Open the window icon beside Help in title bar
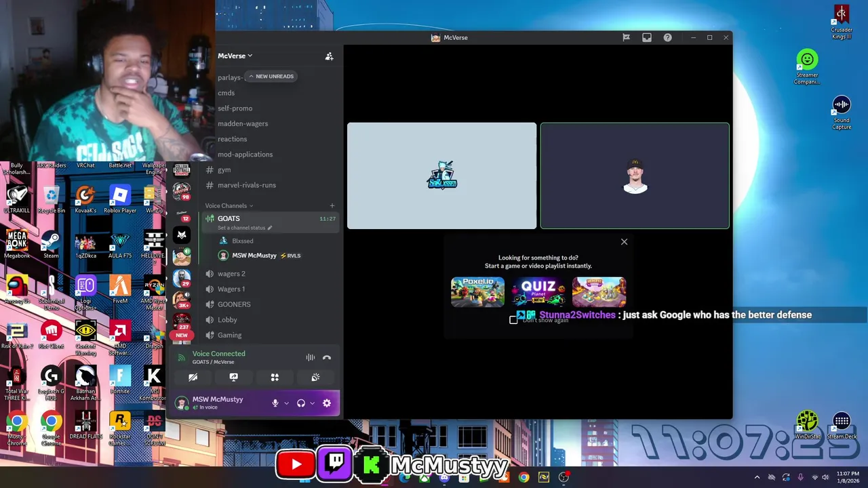This screenshot has width=868, height=488. [x=647, y=37]
